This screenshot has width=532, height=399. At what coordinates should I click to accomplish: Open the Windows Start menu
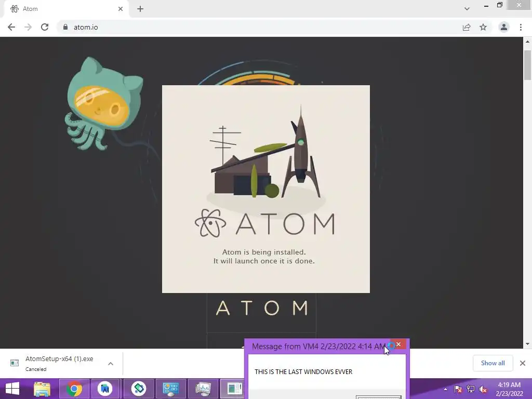click(x=12, y=389)
